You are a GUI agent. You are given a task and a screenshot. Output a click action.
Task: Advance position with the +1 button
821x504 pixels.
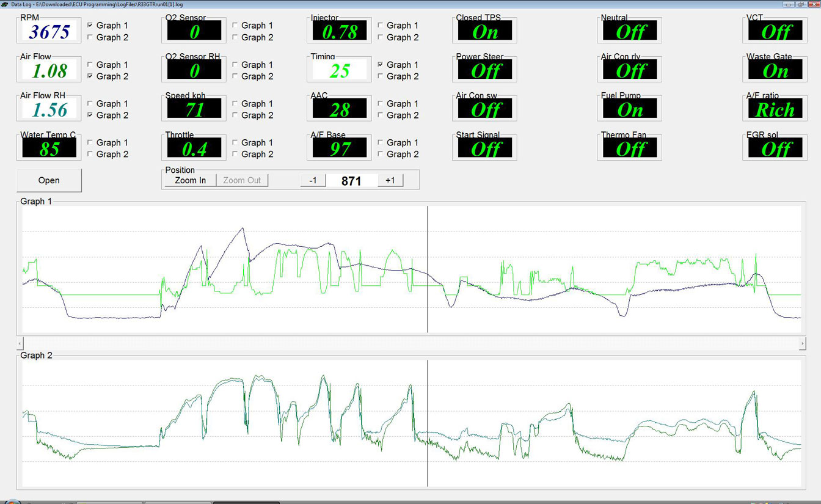pyautogui.click(x=390, y=180)
